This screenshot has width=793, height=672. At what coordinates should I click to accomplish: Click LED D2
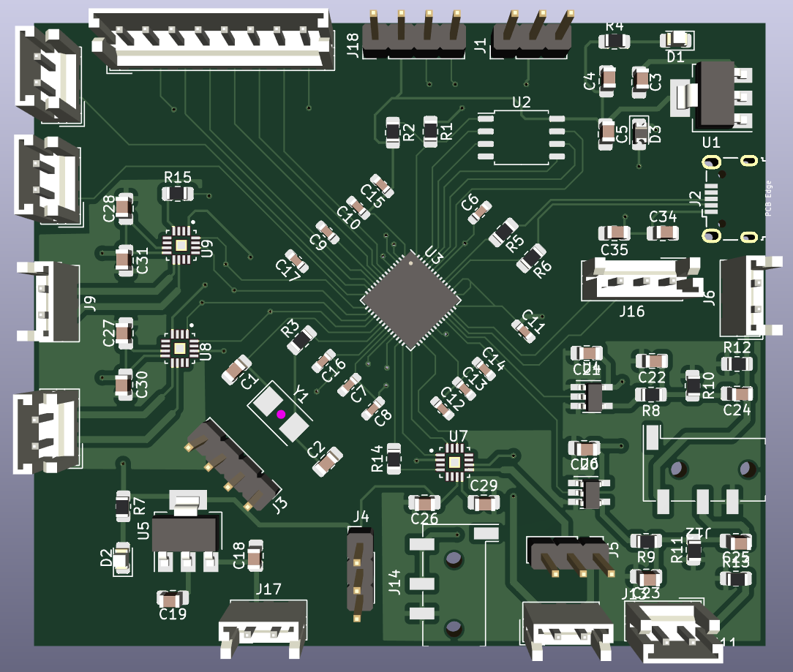122,558
